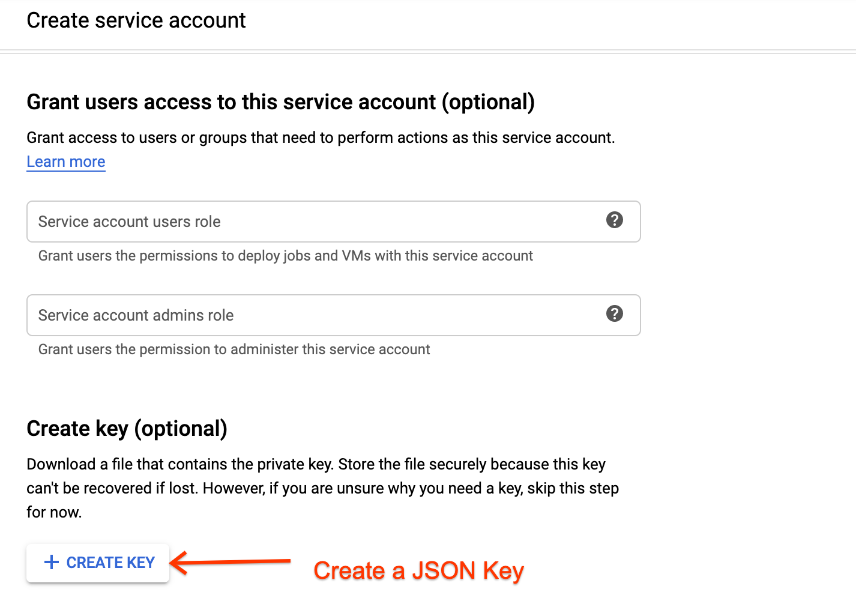Open the Learn more link
Viewport: 856px width, 616px height.
pos(66,162)
